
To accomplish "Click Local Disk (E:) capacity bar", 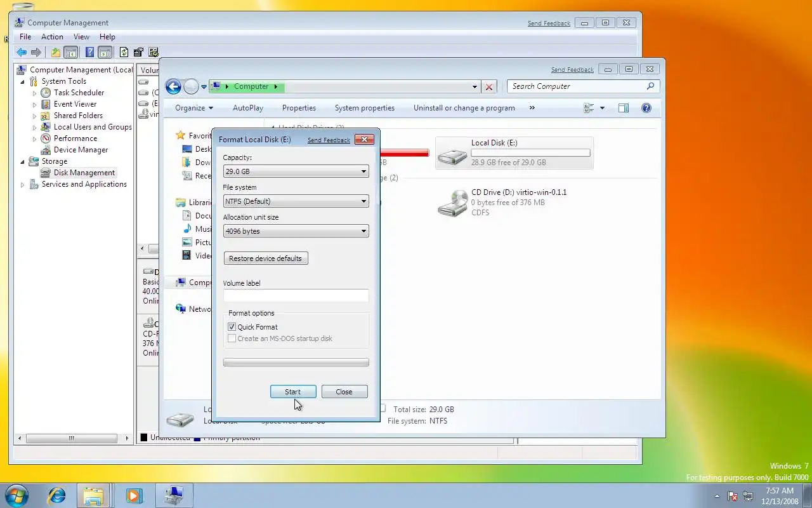I will [530, 152].
